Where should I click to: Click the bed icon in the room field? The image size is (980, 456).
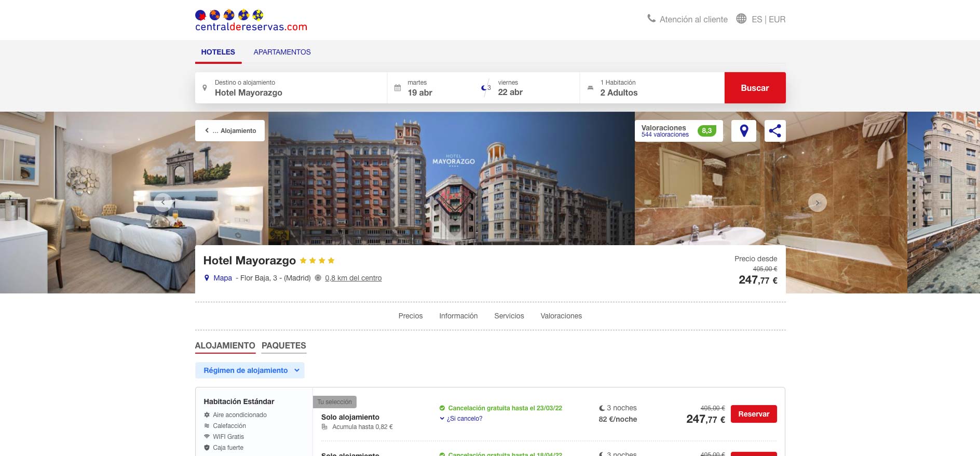[590, 88]
